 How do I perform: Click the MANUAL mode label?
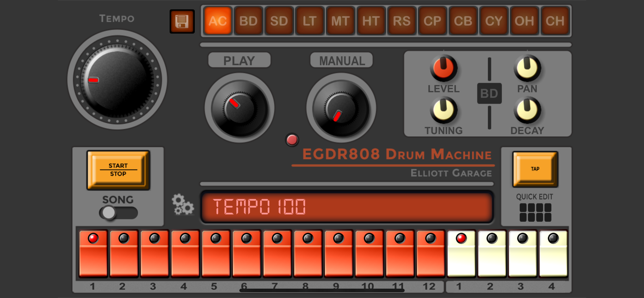341,60
